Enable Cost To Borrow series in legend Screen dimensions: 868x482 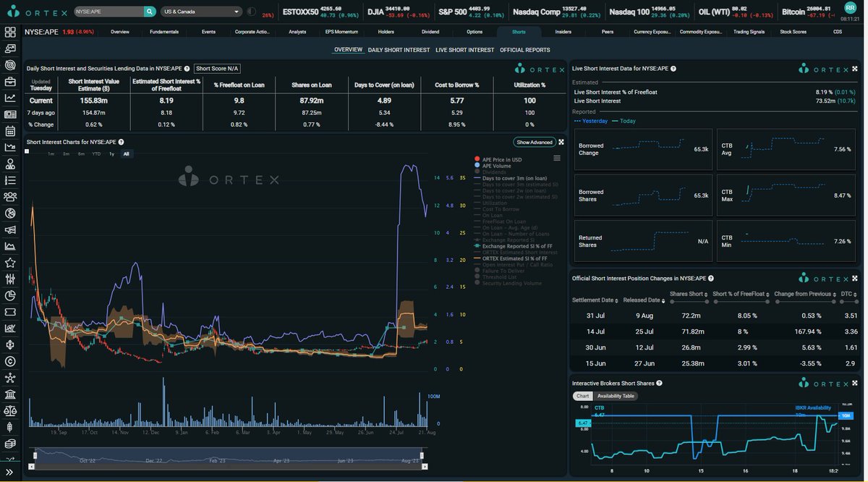[x=495, y=209]
